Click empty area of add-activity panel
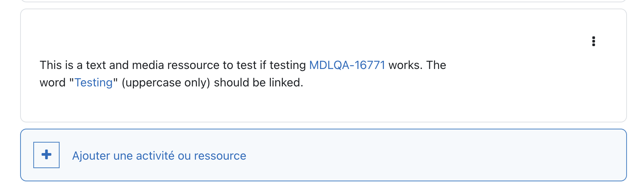The width and height of the screenshot is (644, 186). (x=426, y=155)
